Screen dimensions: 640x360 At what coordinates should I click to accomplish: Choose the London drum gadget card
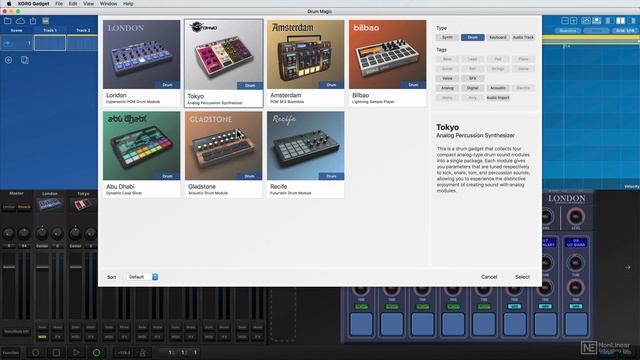click(x=141, y=63)
